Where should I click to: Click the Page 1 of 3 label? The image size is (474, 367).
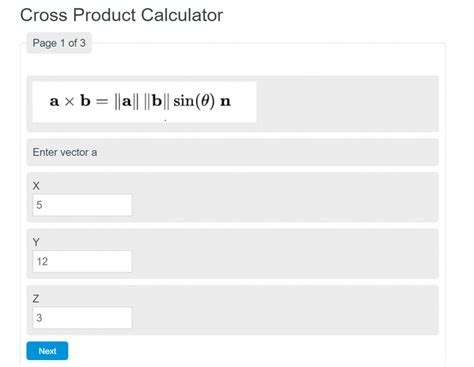click(59, 43)
